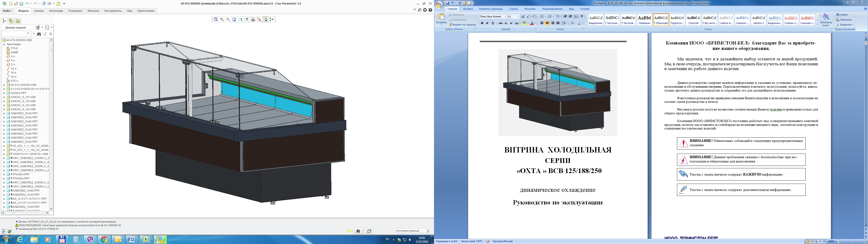The image size is (868, 244).
Task: Toggle annotation display eye icon in Creo toolbar
Action: [x=266, y=20]
